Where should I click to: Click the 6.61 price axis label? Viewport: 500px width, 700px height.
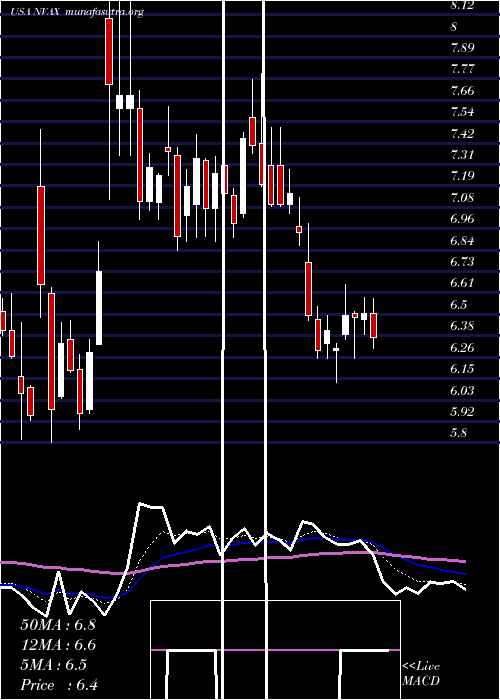tap(462, 283)
